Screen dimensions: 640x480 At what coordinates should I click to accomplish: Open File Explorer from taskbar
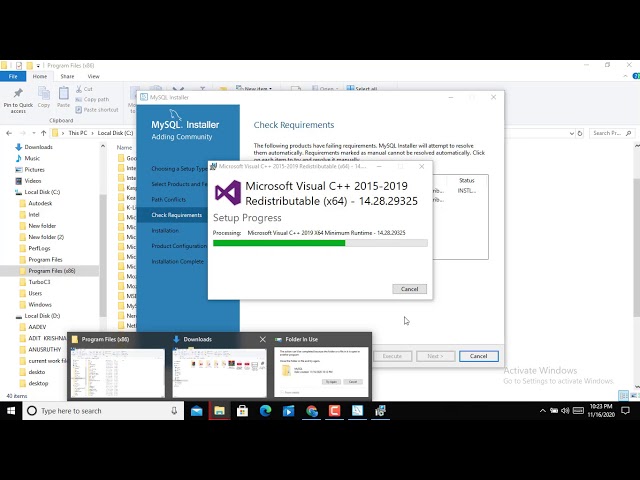(x=219, y=411)
